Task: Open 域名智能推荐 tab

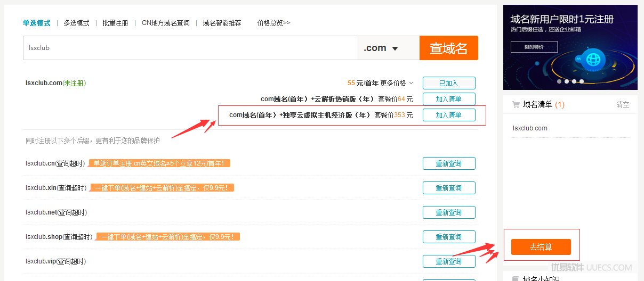Action: point(222,23)
